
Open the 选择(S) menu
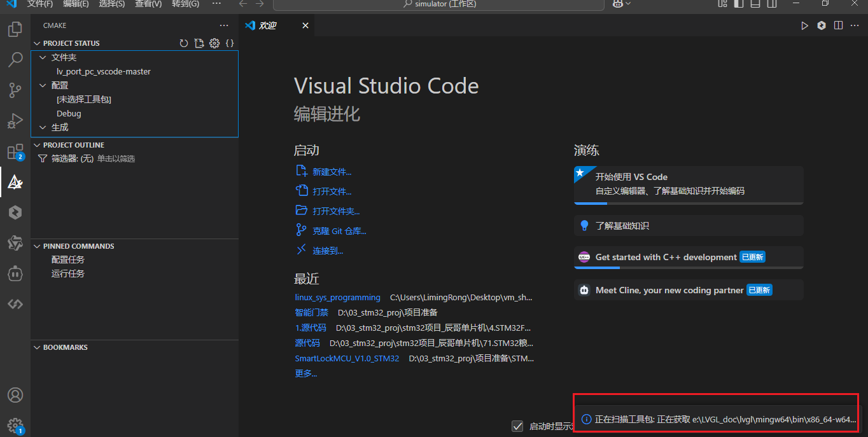(112, 4)
